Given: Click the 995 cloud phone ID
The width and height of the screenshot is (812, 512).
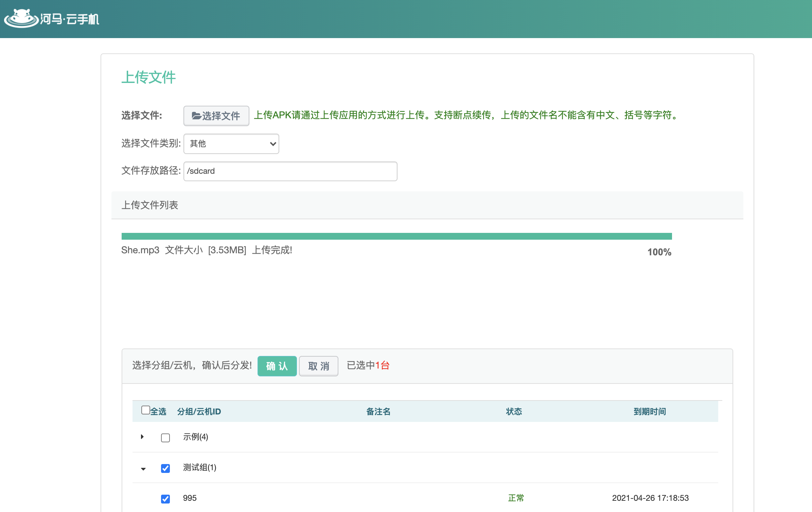Looking at the screenshot, I should 190,498.
